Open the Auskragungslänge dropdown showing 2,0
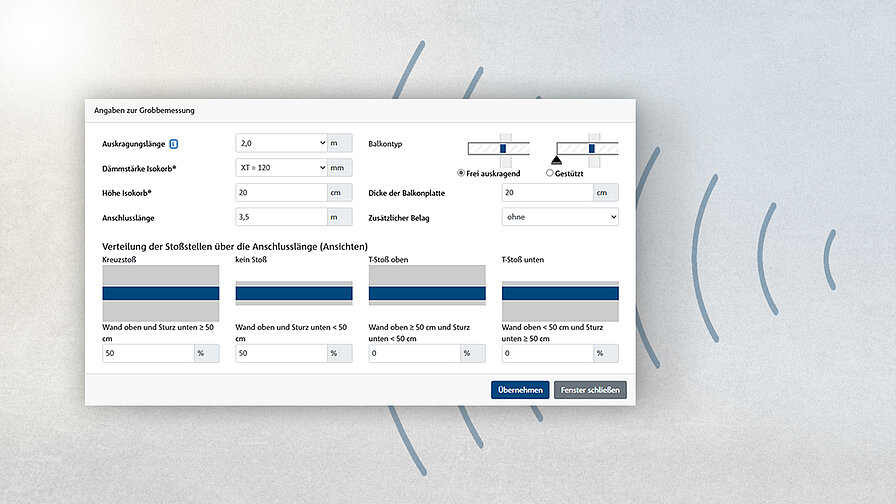The height and width of the screenshot is (504, 896). 281,143
